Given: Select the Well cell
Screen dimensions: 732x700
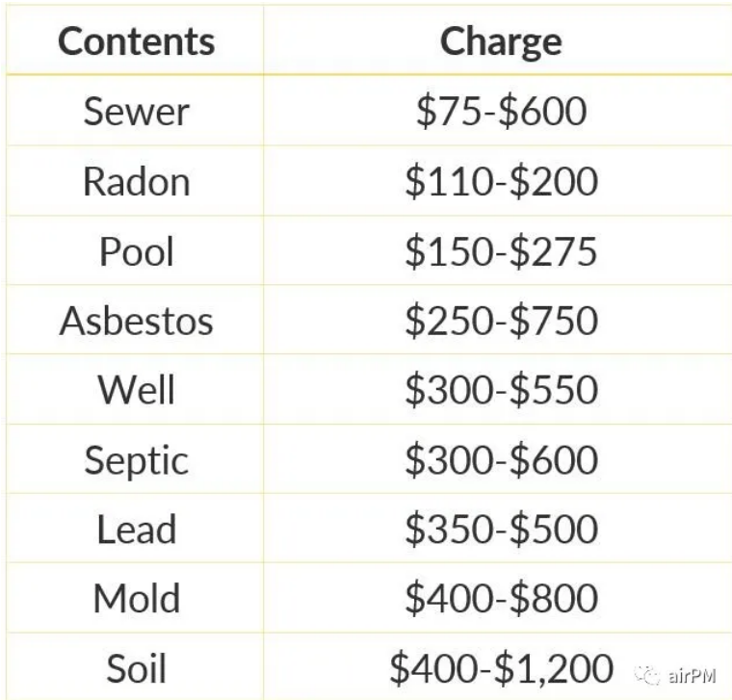Looking at the screenshot, I should click(137, 389).
